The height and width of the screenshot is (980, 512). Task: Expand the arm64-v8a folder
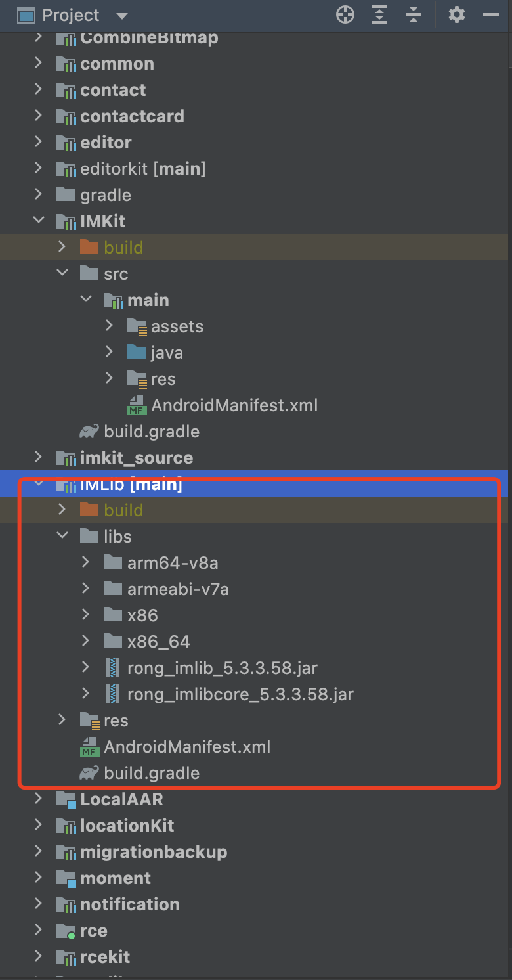click(x=85, y=563)
